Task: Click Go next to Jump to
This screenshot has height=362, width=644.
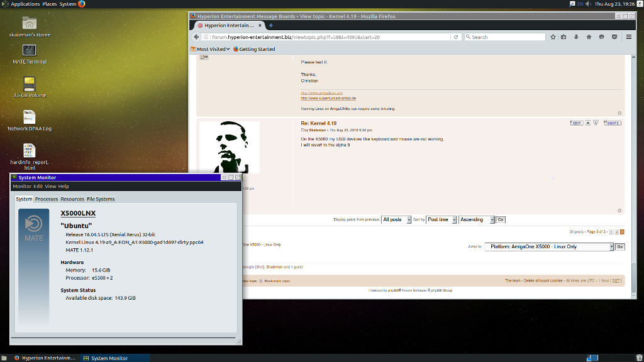Action: click(620, 246)
